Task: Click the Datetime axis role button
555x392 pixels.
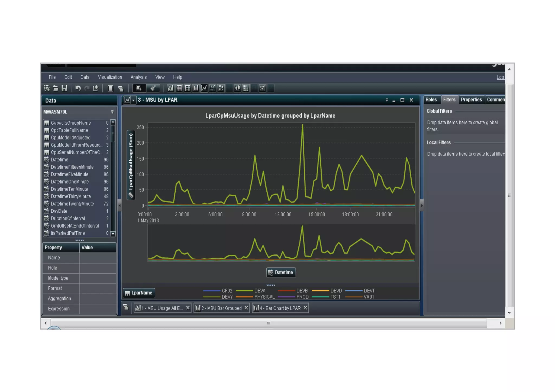Action: [x=281, y=273]
